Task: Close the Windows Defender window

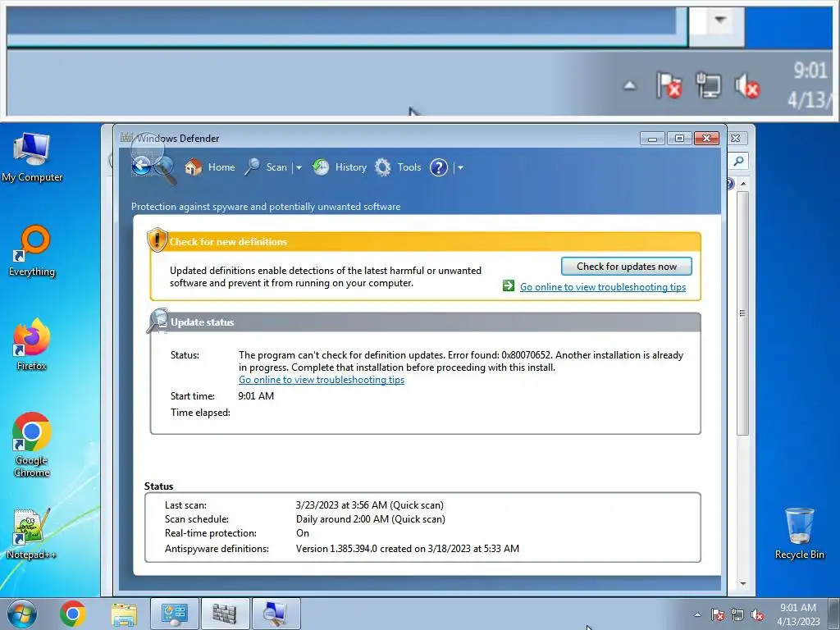Action: point(706,139)
